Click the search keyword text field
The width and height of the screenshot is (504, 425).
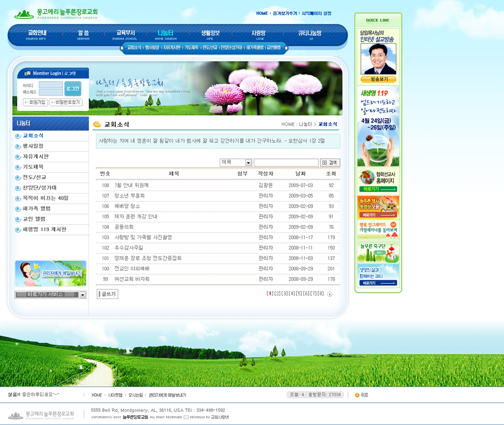286,162
